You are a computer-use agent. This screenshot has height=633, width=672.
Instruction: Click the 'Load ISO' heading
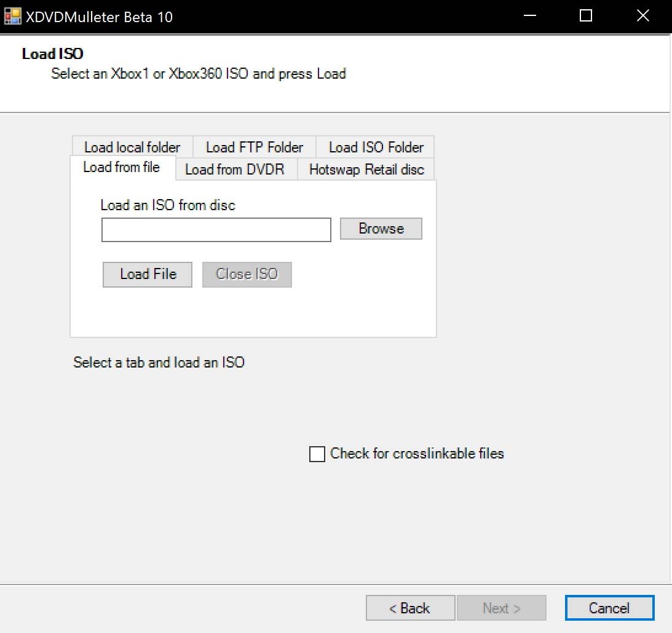(52, 54)
